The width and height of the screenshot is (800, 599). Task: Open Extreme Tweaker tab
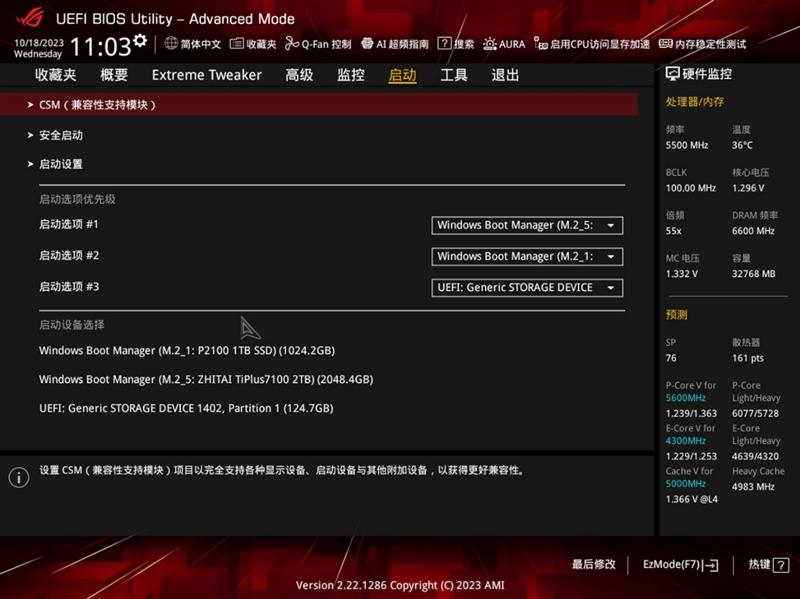[207, 75]
